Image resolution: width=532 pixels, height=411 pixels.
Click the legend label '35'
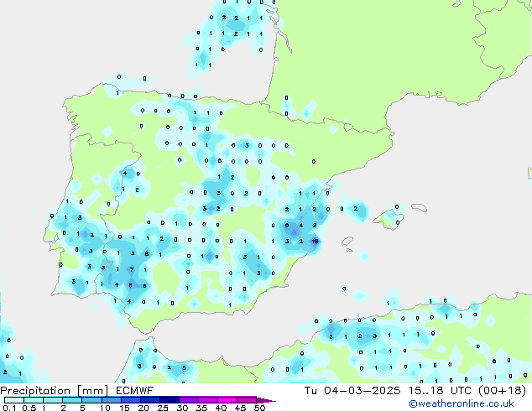click(202, 408)
